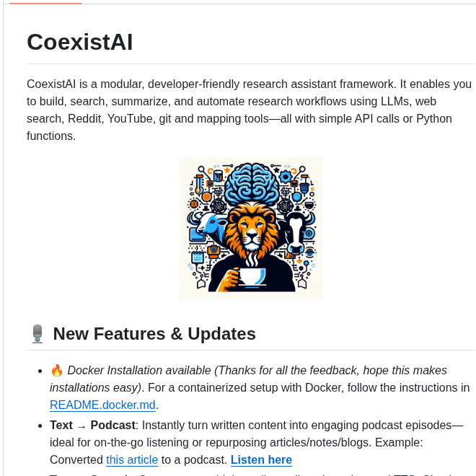The image size is (476, 476).
Task: Click the bullet before the Docker item
Action: pyautogui.click(x=40, y=371)
